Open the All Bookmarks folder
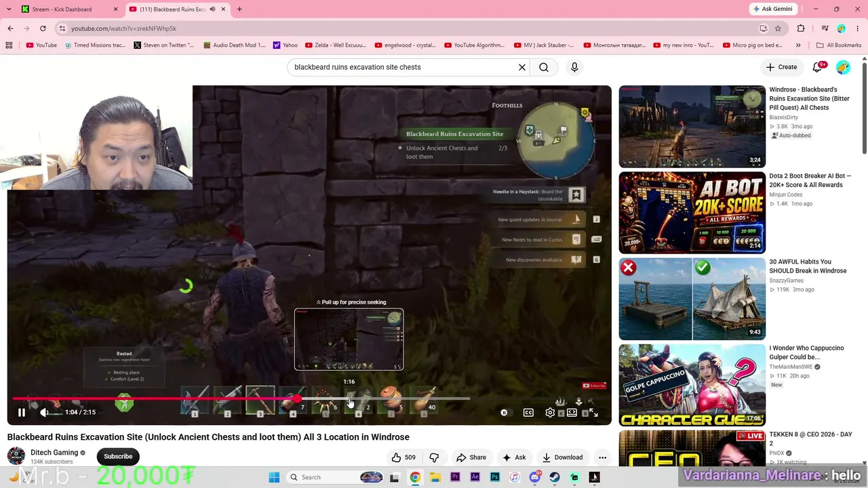Screen dimensions: 868x488 [839, 45]
